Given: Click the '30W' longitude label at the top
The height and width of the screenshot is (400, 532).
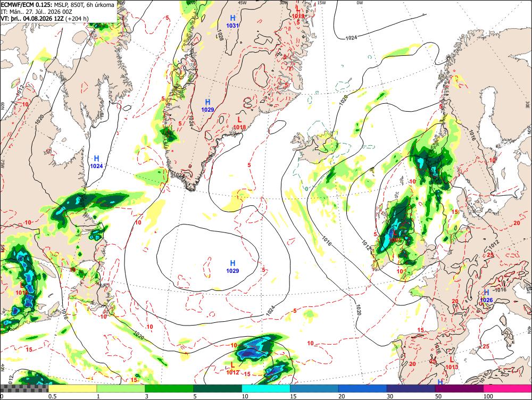Looking at the screenshot, I should [x=284, y=2].
